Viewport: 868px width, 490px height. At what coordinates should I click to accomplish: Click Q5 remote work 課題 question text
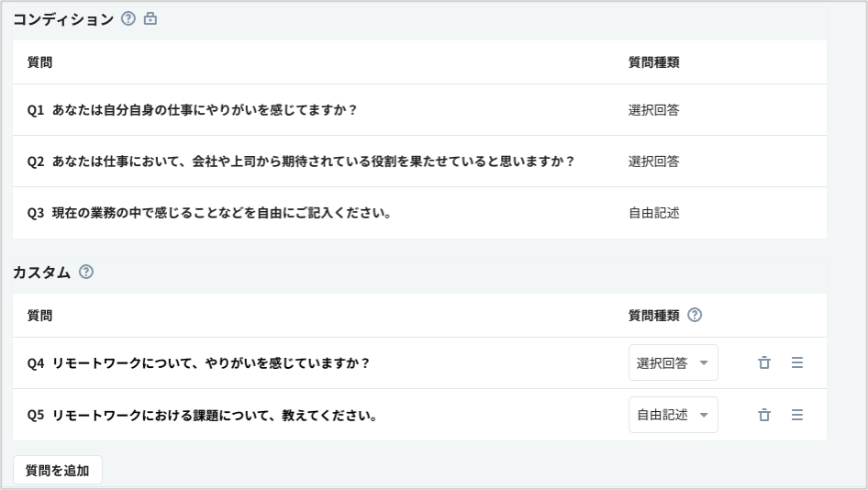(x=202, y=415)
